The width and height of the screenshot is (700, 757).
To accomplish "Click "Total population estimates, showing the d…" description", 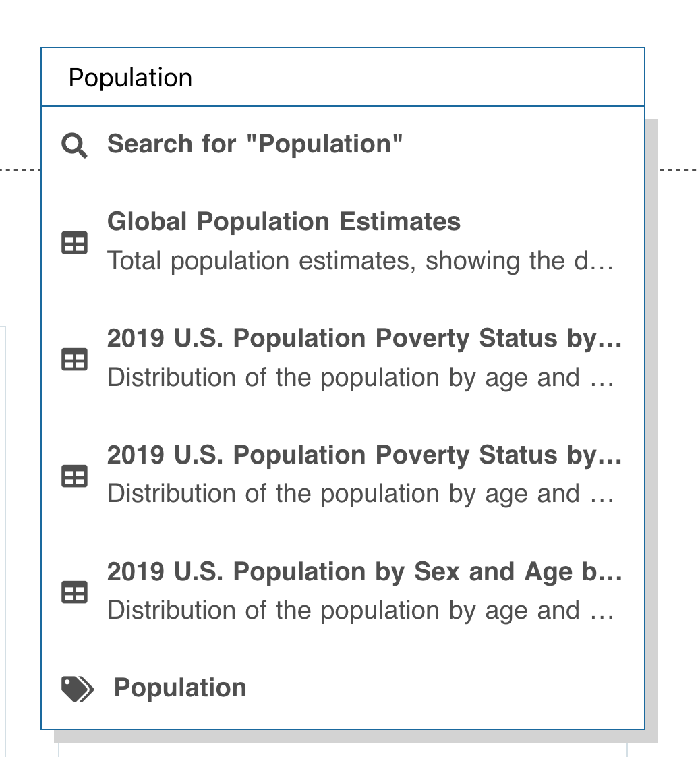I will tap(360, 261).
